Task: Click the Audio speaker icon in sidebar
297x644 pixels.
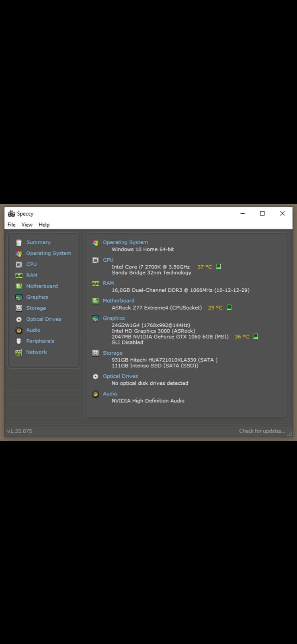Action: [x=18, y=330]
